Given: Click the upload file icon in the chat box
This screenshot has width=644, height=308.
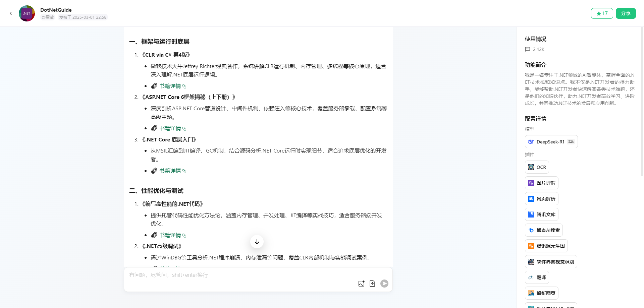Looking at the screenshot, I should (x=372, y=284).
